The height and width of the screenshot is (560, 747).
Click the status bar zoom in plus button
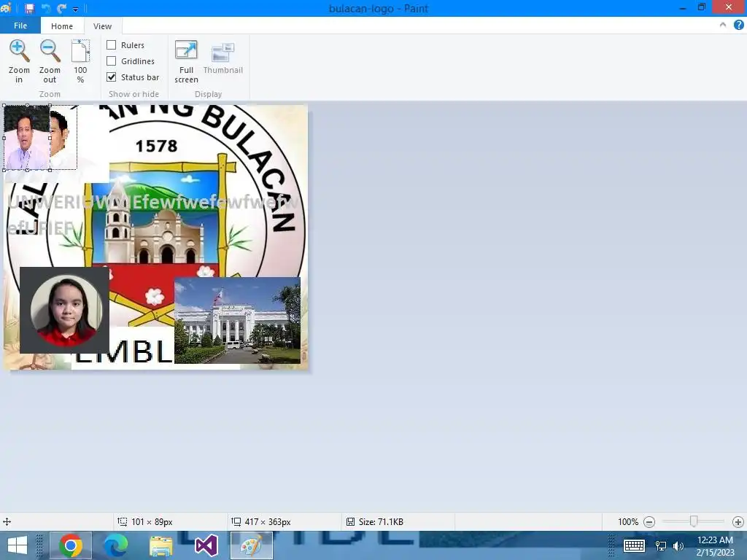738,522
